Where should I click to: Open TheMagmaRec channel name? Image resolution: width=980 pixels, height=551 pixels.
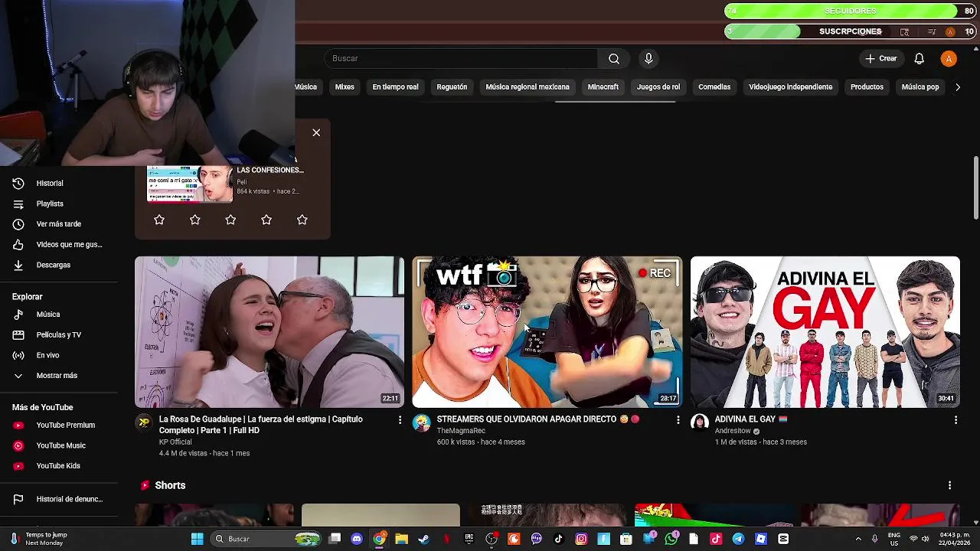(461, 431)
